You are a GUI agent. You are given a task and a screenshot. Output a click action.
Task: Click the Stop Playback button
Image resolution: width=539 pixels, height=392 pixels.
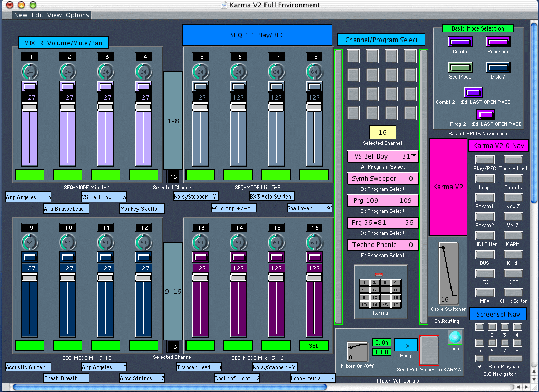coord(505,358)
